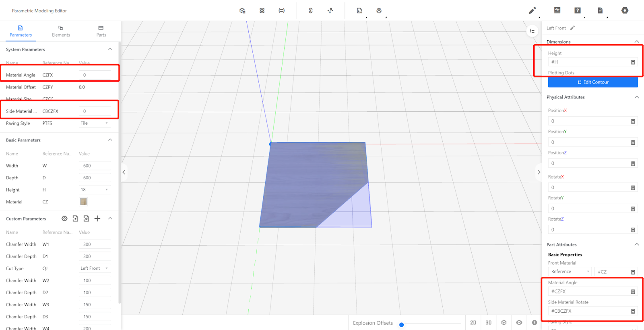
Task: Switch to the Elements tab
Action: point(61,31)
